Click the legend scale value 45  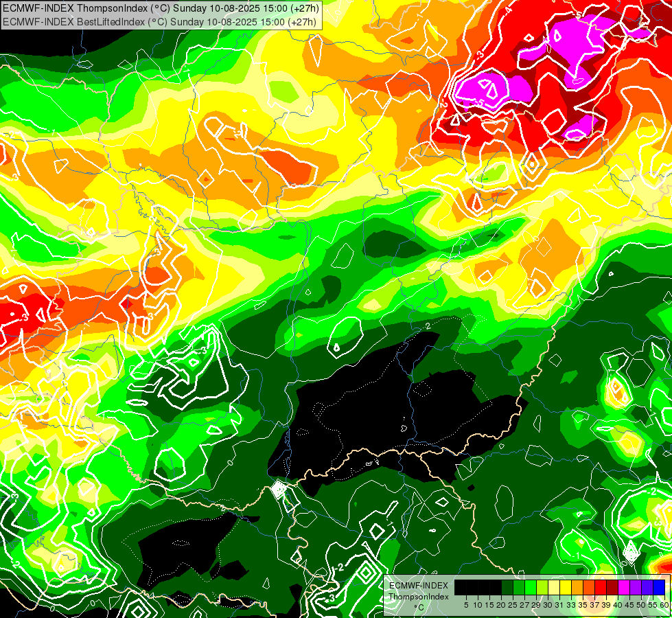630,605
